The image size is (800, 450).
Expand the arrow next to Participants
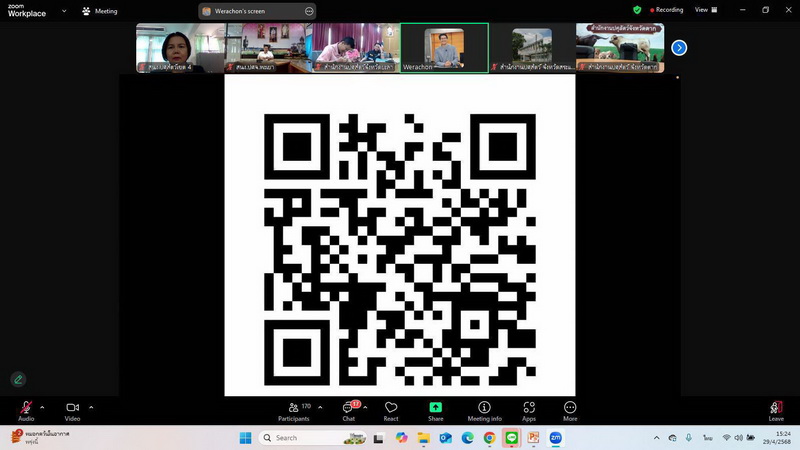click(320, 407)
